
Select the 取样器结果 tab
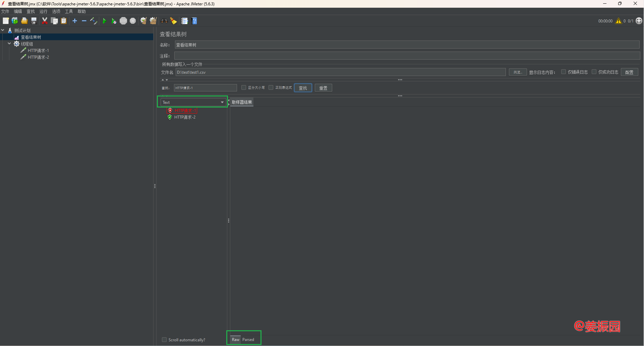coord(242,102)
